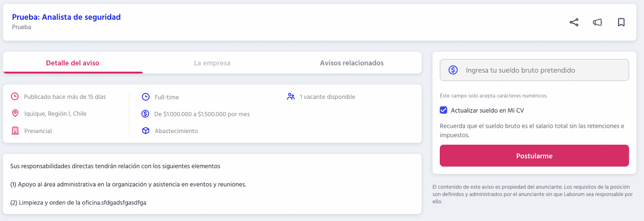Click the people icon beside vacante disponible
Screen dimensions: 644x221
tap(291, 96)
